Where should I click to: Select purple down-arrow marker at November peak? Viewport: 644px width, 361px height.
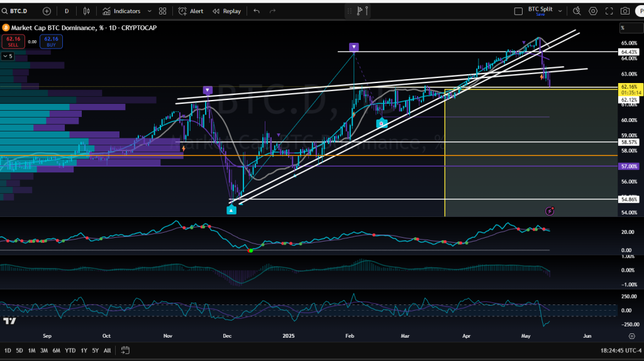[208, 91]
